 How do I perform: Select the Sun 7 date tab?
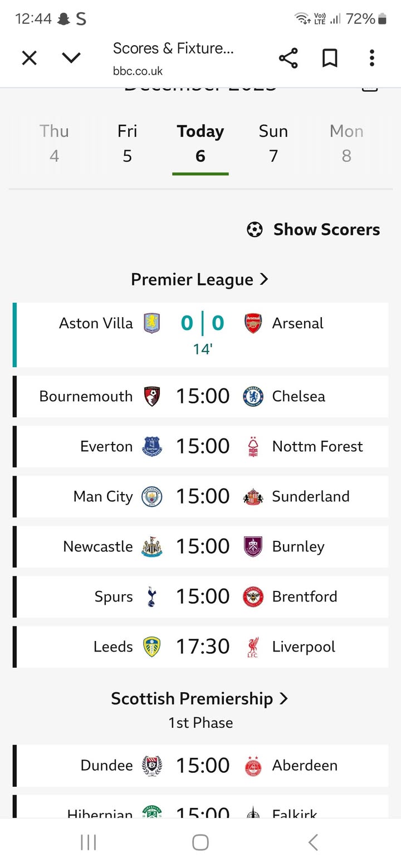[273, 143]
